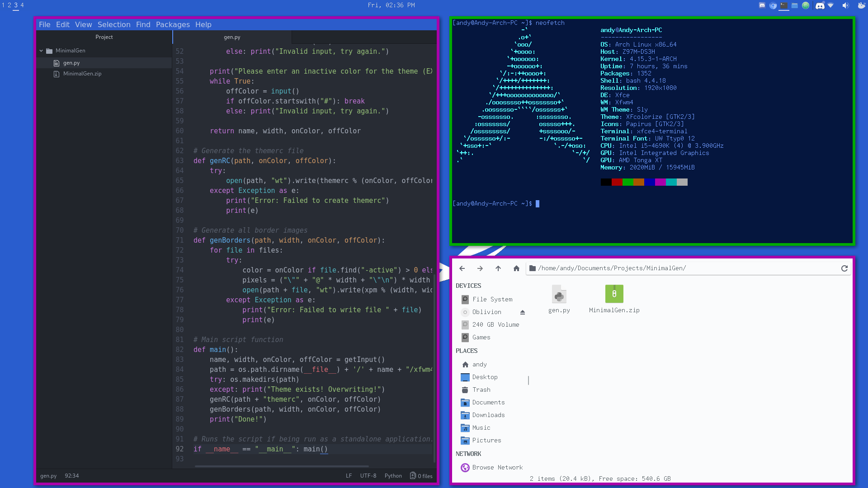
Task: Open the Selection menu in Atom
Action: [114, 24]
